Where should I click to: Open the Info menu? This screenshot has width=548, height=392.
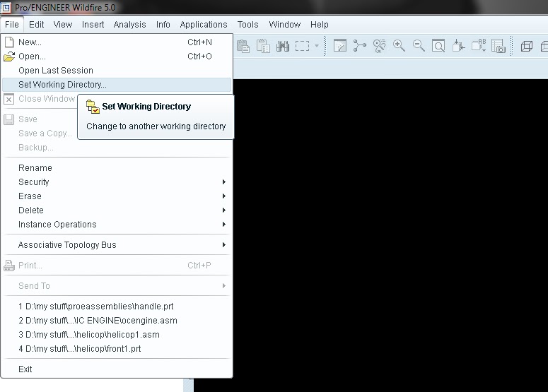pos(163,25)
